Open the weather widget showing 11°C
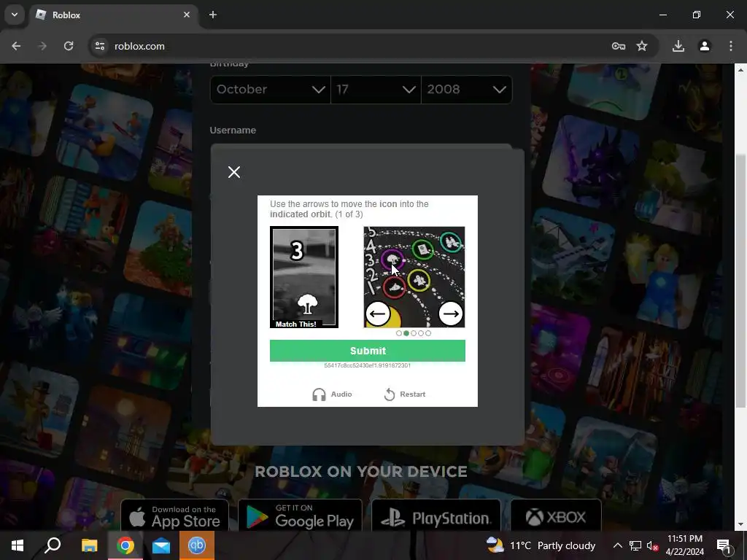The image size is (747, 560). (541, 545)
